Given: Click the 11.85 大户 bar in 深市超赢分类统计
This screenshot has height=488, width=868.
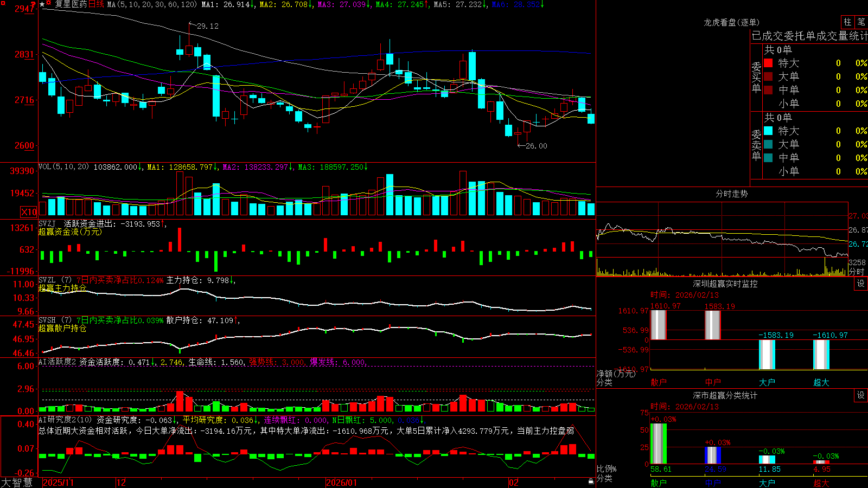Looking at the screenshot, I should (767, 459).
